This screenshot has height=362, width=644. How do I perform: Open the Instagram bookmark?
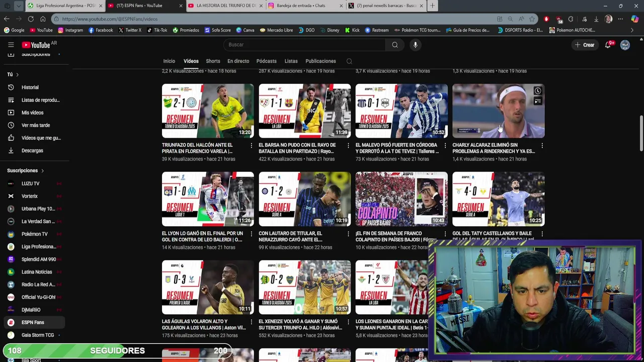pos(70,30)
